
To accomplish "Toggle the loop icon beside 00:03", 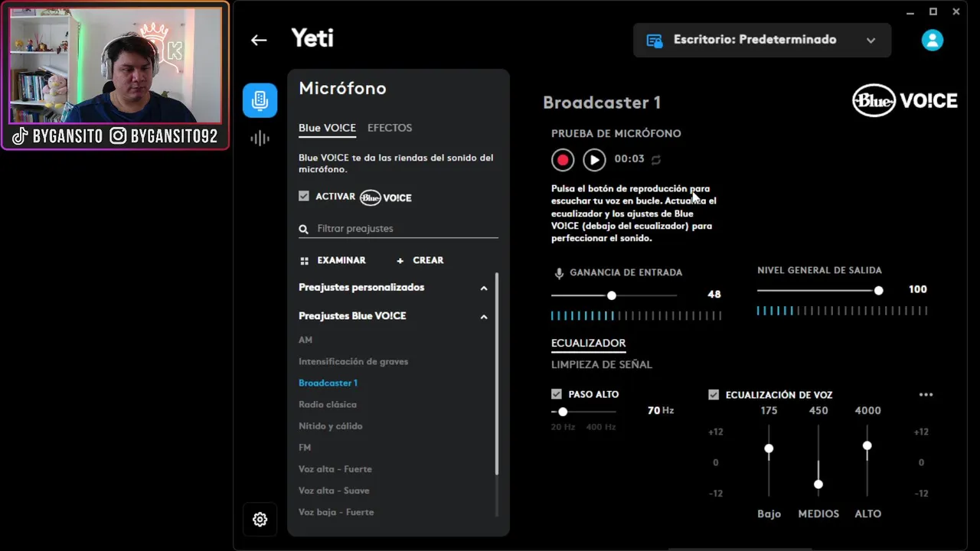I will 656,160.
